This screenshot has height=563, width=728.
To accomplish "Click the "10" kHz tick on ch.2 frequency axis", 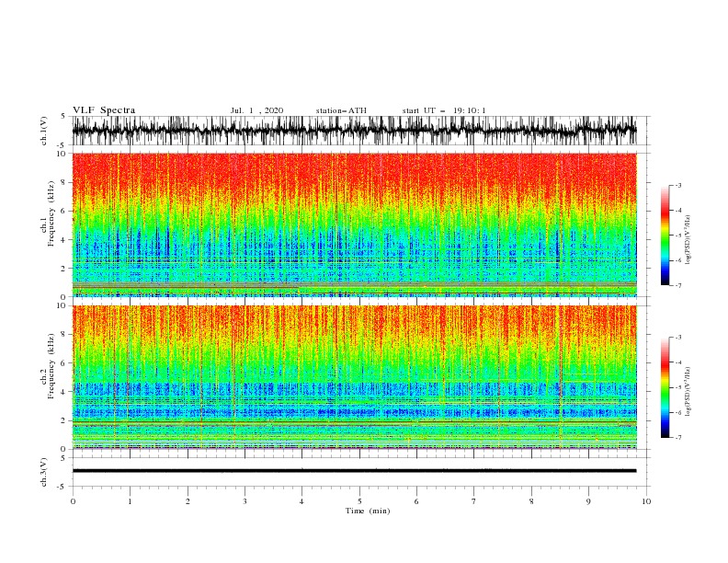I will click(63, 305).
